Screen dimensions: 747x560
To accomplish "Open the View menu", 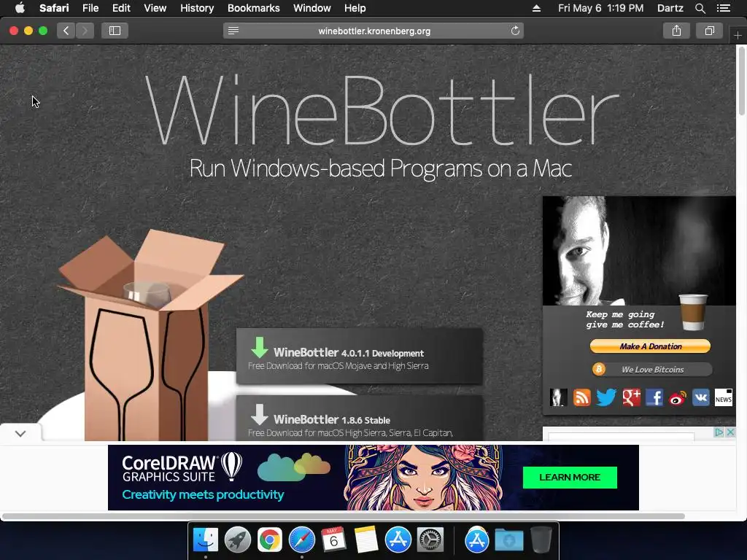I will (x=155, y=8).
